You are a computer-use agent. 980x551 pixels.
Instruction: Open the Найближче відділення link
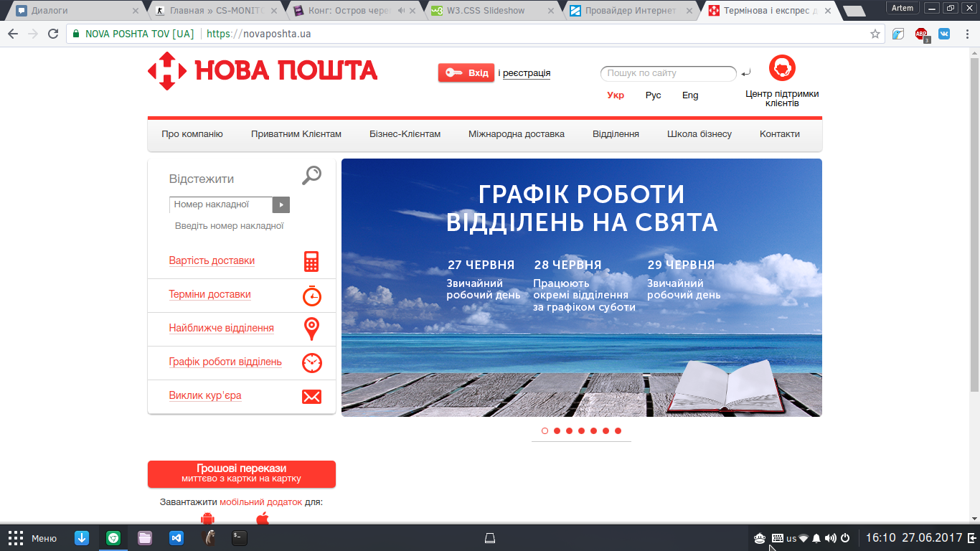222,328
